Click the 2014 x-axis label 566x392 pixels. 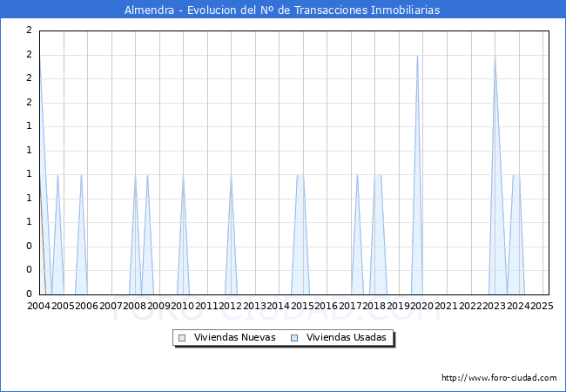[279, 306]
